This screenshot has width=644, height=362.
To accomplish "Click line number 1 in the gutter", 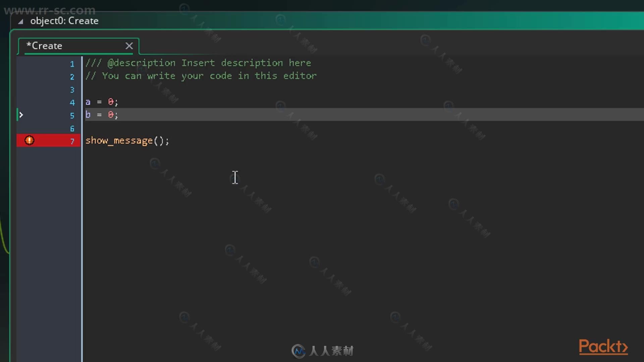I will (x=72, y=64).
